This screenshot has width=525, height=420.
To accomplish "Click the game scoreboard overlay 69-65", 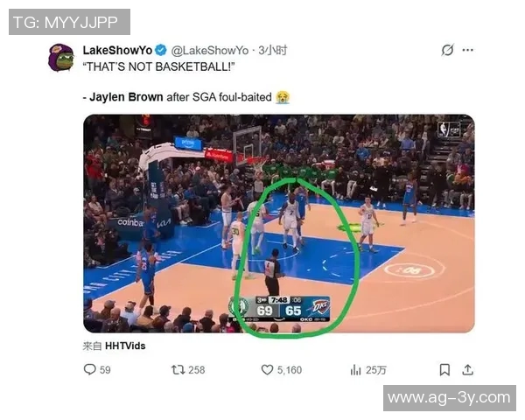I will coord(279,309).
